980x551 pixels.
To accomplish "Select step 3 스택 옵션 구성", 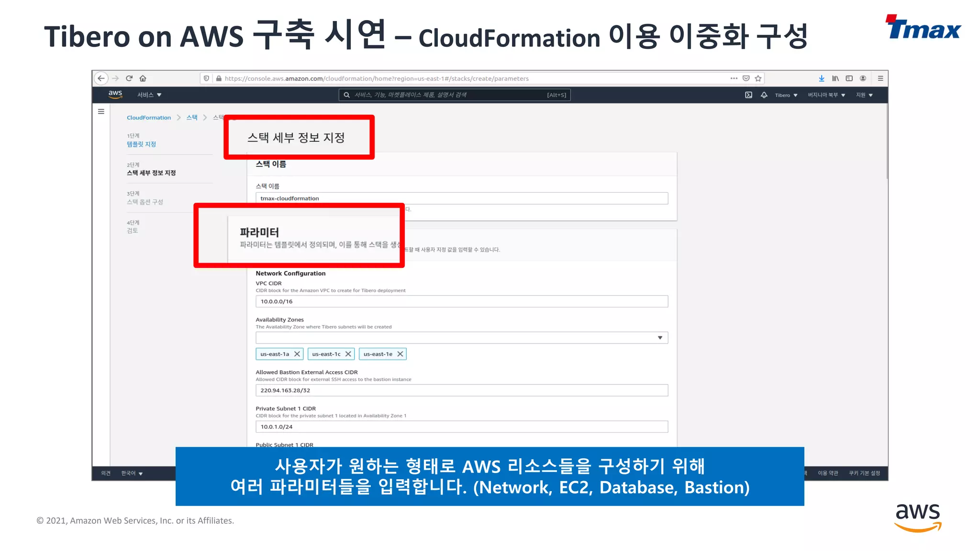I will pos(145,202).
